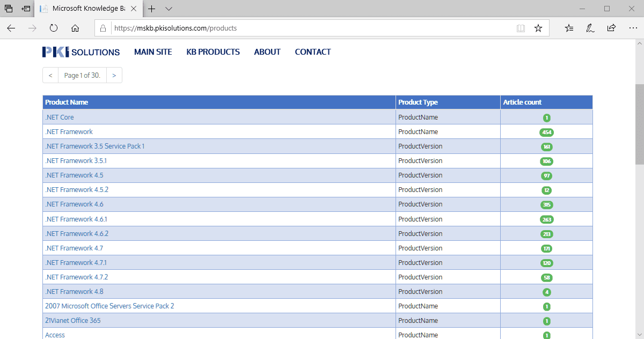The image size is (644, 339).
Task: Open KB PRODUCTS navigation item
Action: pyautogui.click(x=213, y=52)
